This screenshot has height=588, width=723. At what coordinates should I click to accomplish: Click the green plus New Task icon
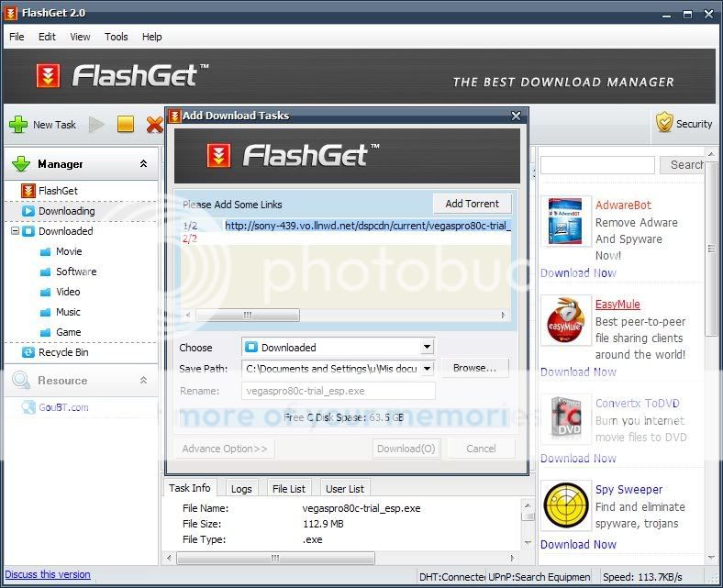click(18, 125)
